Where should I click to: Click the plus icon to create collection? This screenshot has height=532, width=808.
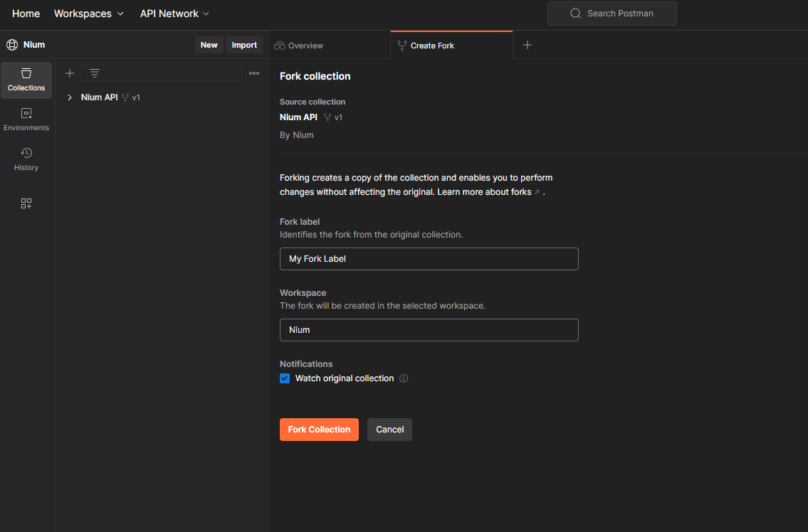[x=70, y=73]
